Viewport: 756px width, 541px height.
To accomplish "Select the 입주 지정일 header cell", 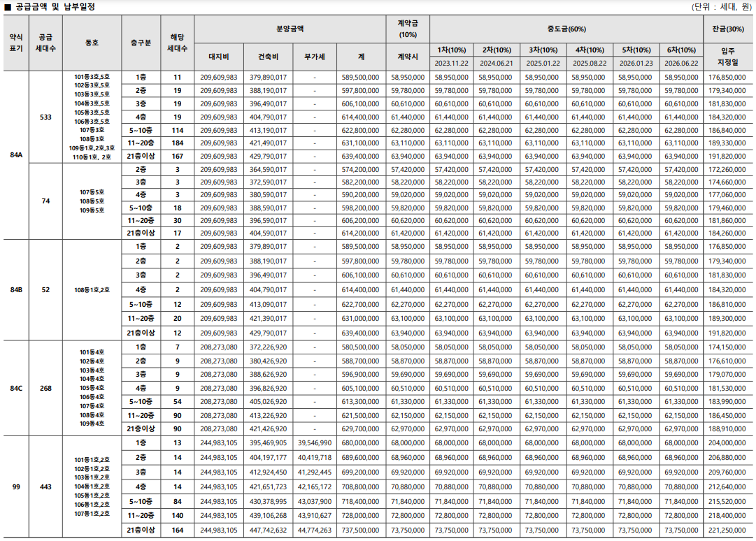I will pyautogui.click(x=728, y=57).
